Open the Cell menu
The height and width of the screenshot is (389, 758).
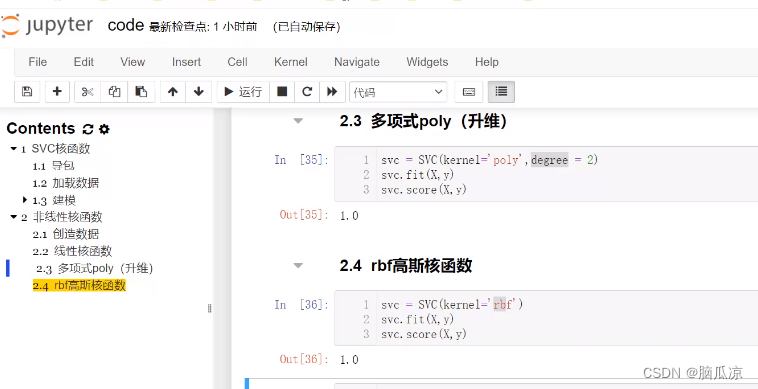click(237, 62)
